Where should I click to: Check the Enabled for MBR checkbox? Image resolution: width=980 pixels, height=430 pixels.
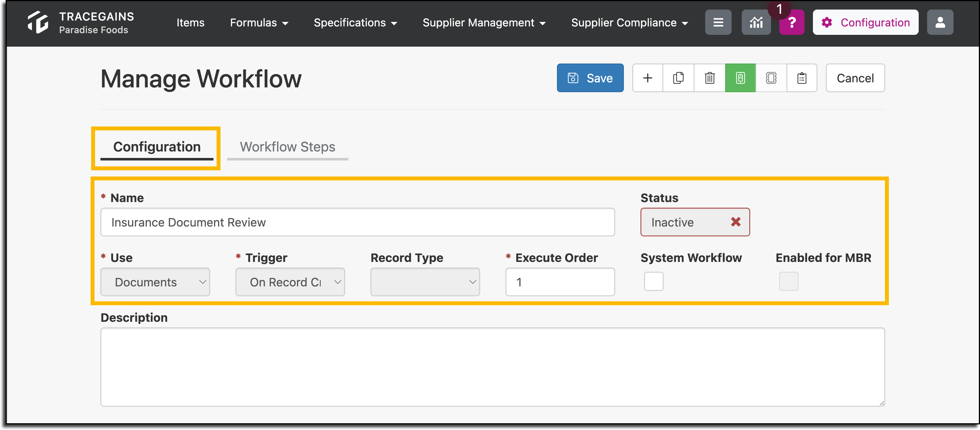click(x=789, y=281)
